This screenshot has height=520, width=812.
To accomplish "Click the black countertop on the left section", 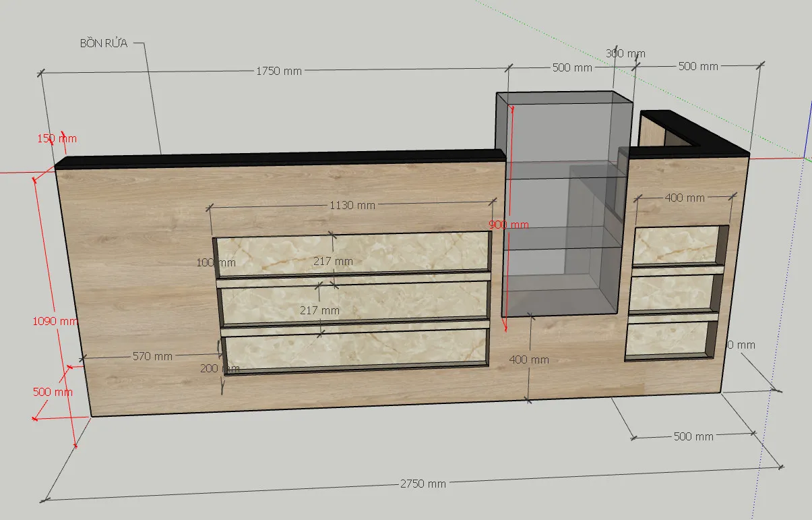I will click(270, 158).
